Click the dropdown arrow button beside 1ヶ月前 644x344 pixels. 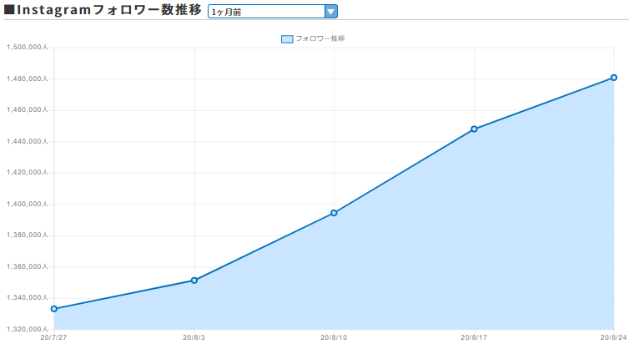click(330, 12)
